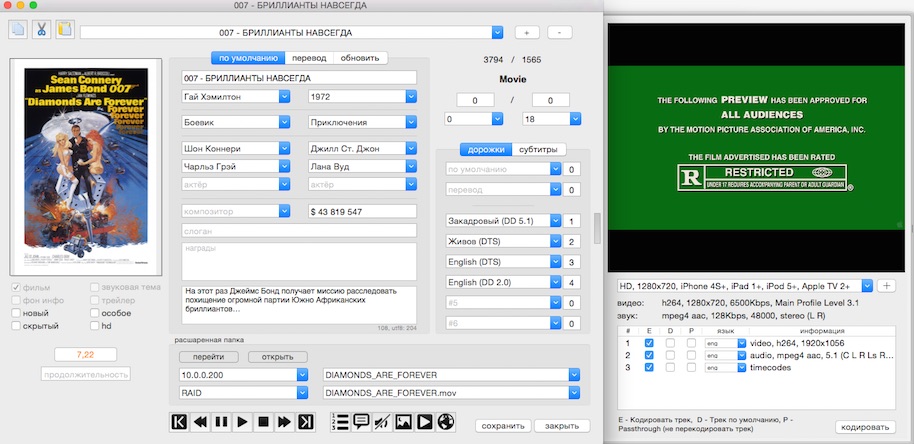The image size is (914, 444).
Task: Click the plus button next to the preset dropdown
Action: 887,286
